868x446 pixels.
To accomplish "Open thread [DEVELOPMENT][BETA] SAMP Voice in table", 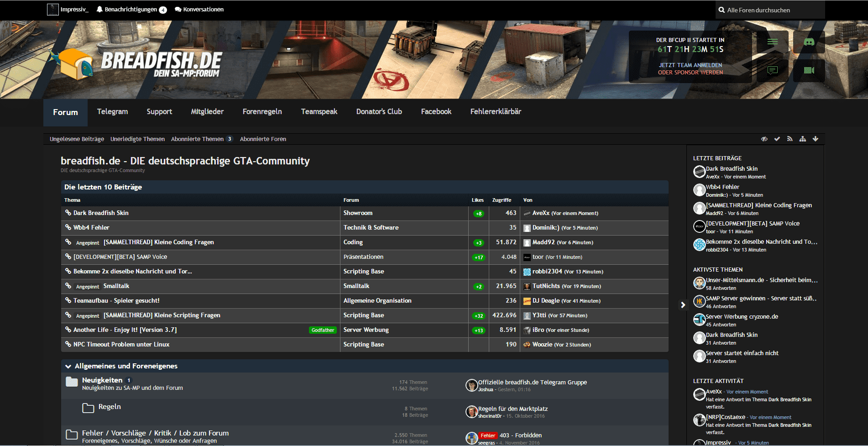I will [x=120, y=257].
